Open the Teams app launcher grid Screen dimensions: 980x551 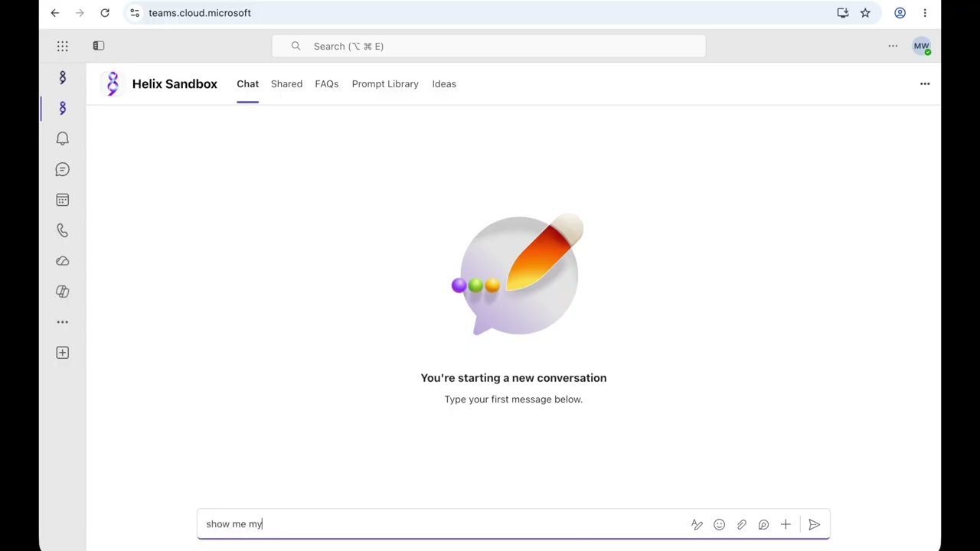[63, 46]
